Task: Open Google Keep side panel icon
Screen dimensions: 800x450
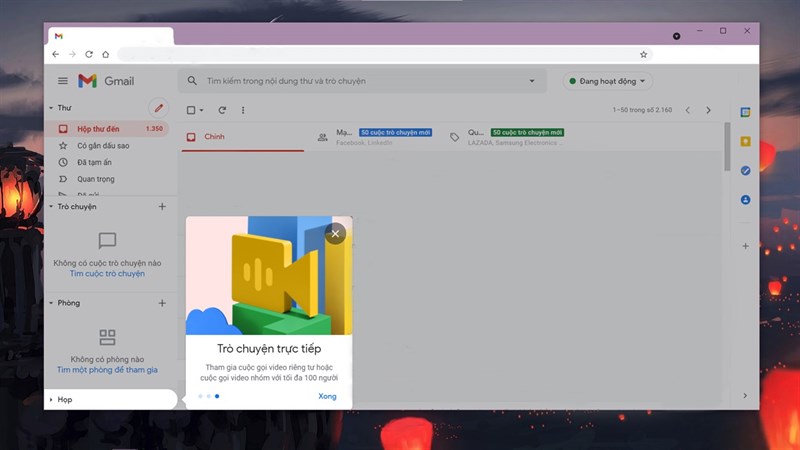Action: click(x=745, y=141)
